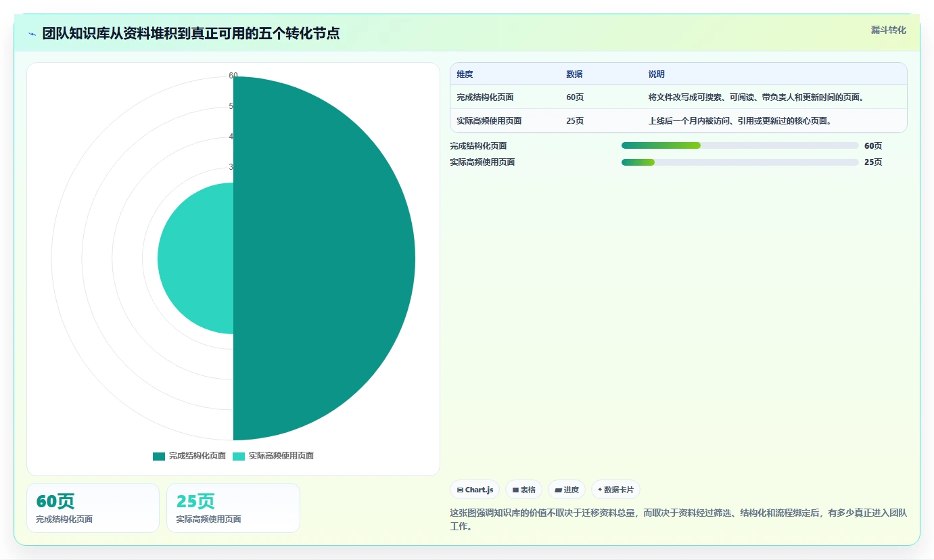Open the 60页 data card

pos(93,508)
